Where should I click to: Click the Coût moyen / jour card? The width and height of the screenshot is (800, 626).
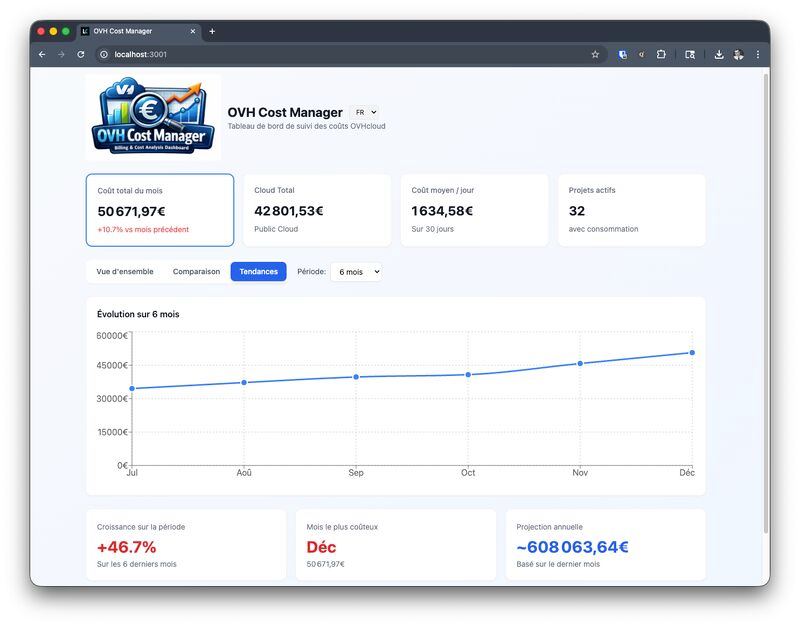[474, 210]
